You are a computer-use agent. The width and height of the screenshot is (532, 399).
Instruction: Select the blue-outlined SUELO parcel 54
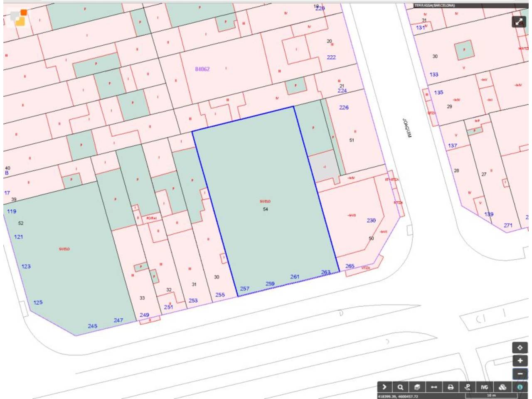266,204
